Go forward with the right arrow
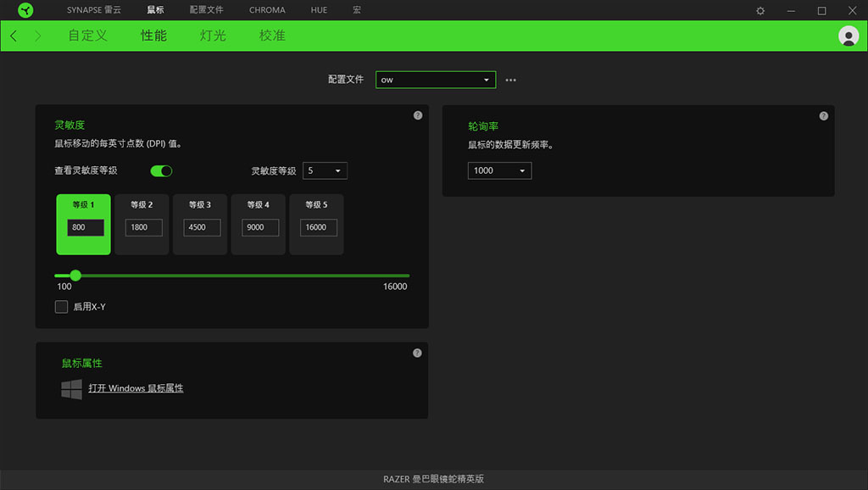 pos(37,36)
